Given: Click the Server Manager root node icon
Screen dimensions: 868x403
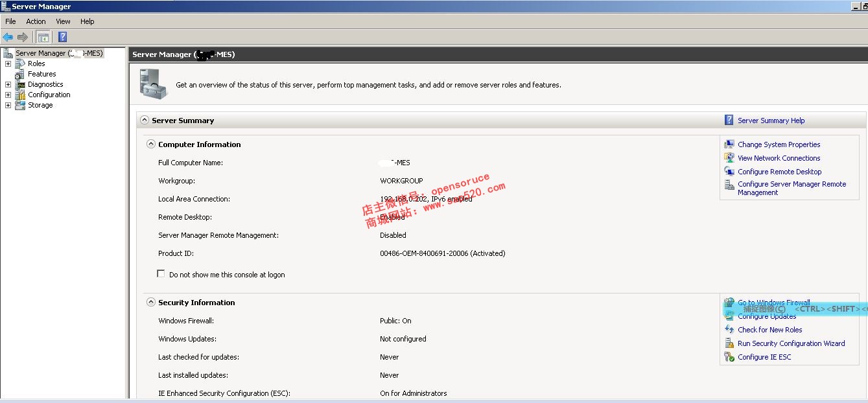Looking at the screenshot, I should tap(8, 53).
